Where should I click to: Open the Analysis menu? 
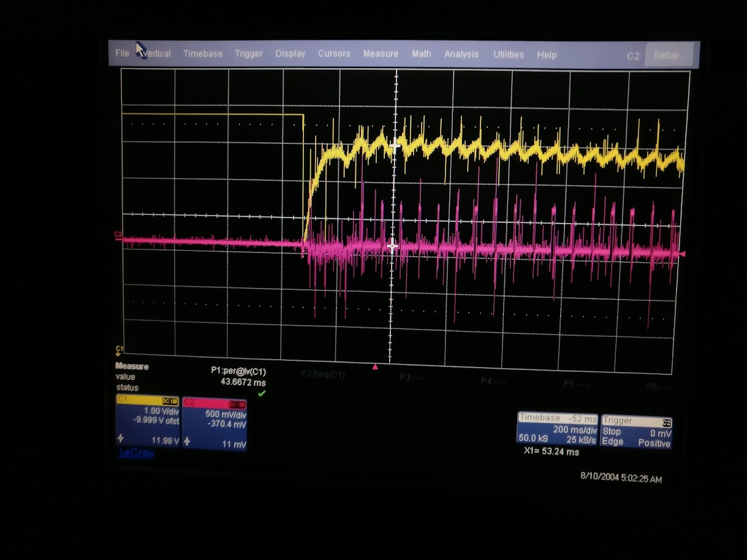(x=461, y=54)
